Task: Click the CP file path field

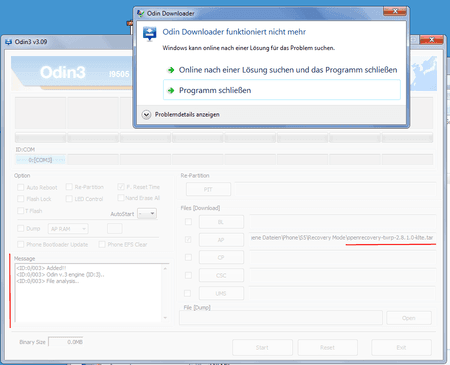Action: point(342,257)
